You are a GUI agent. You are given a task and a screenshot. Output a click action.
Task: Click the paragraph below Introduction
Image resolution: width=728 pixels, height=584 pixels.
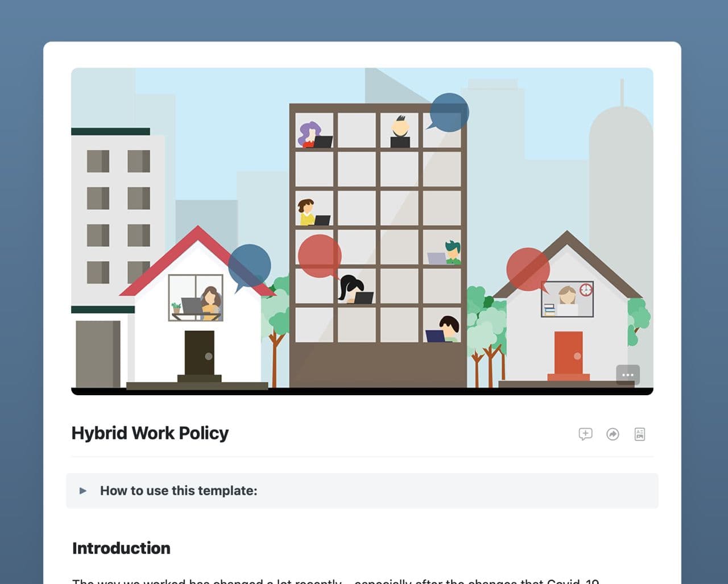(x=336, y=581)
